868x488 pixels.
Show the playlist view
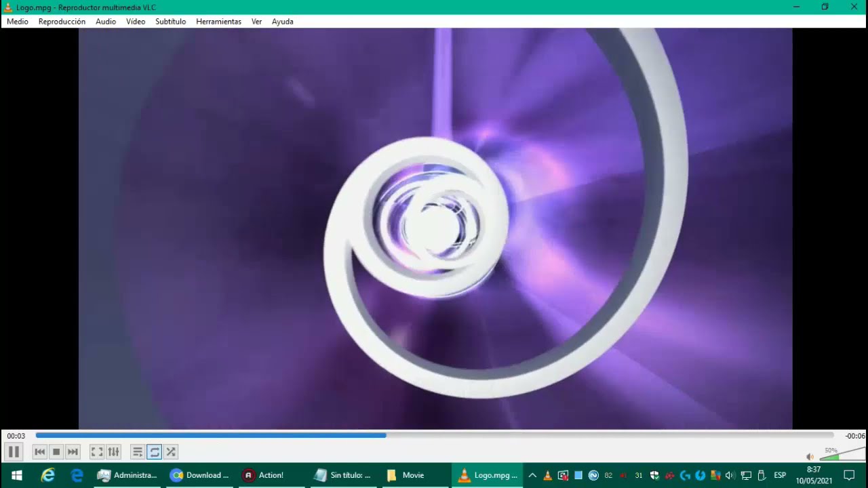[x=138, y=451]
